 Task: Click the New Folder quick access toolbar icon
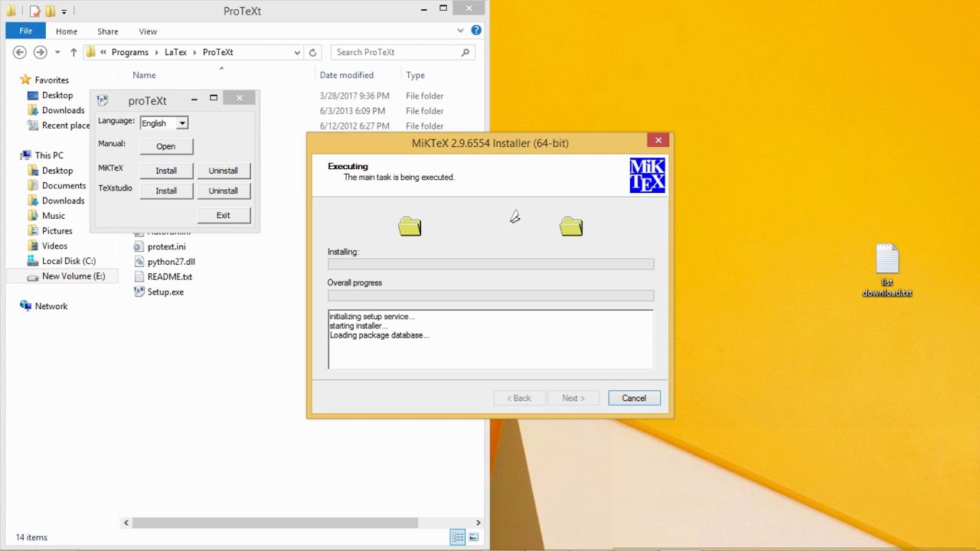50,11
